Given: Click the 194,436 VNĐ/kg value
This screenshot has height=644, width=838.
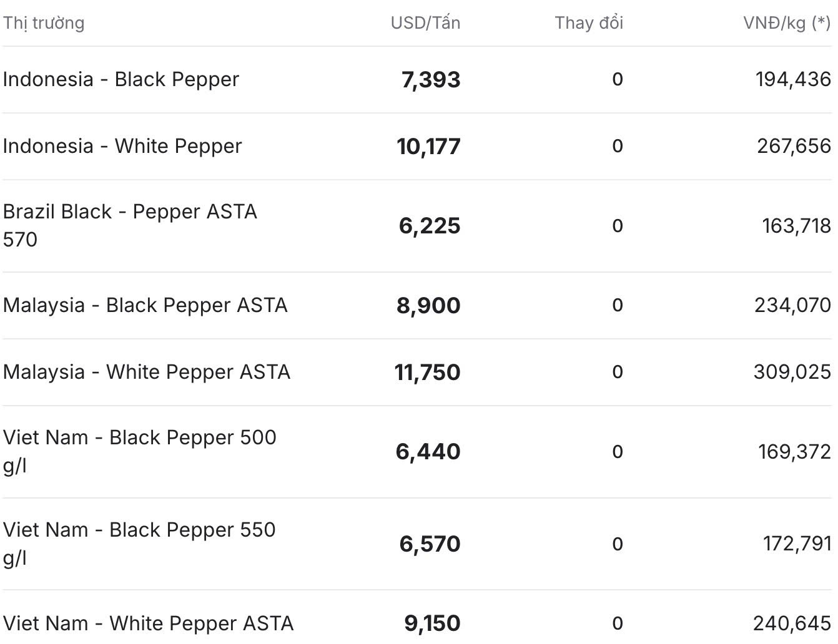Looking at the screenshot, I should [793, 79].
